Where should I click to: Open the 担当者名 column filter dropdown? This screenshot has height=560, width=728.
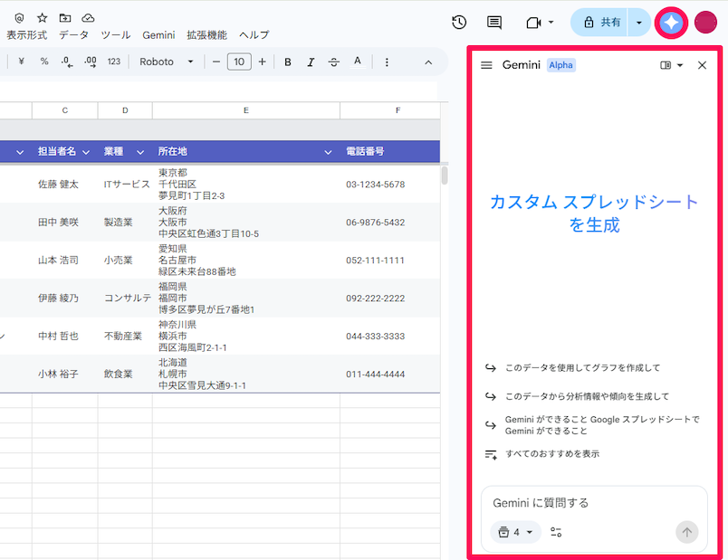(x=86, y=152)
